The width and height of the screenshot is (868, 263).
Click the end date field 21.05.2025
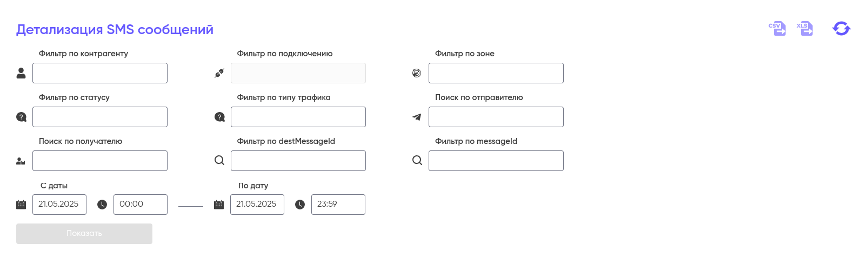[x=257, y=205]
